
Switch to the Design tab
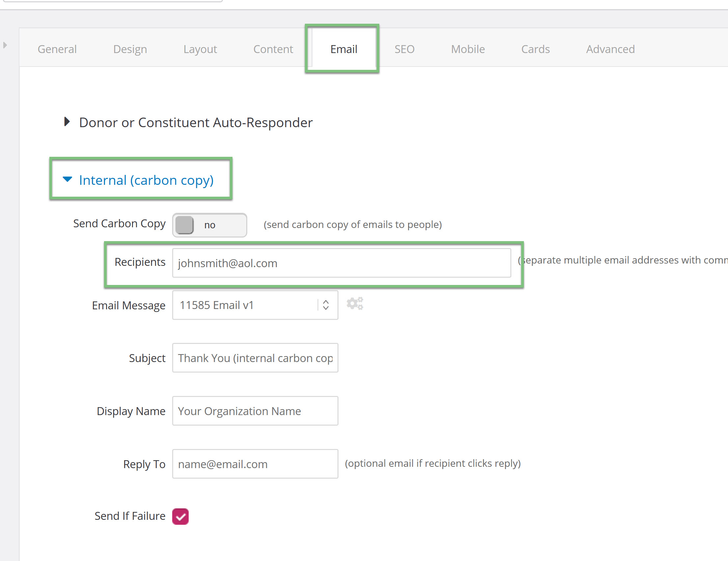click(x=130, y=49)
